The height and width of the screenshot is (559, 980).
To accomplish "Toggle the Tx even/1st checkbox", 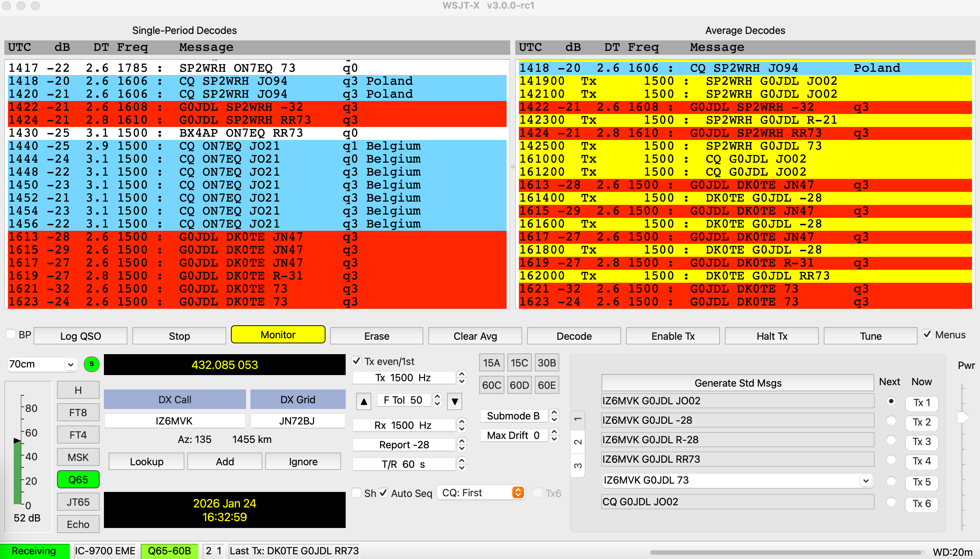I will pos(357,361).
